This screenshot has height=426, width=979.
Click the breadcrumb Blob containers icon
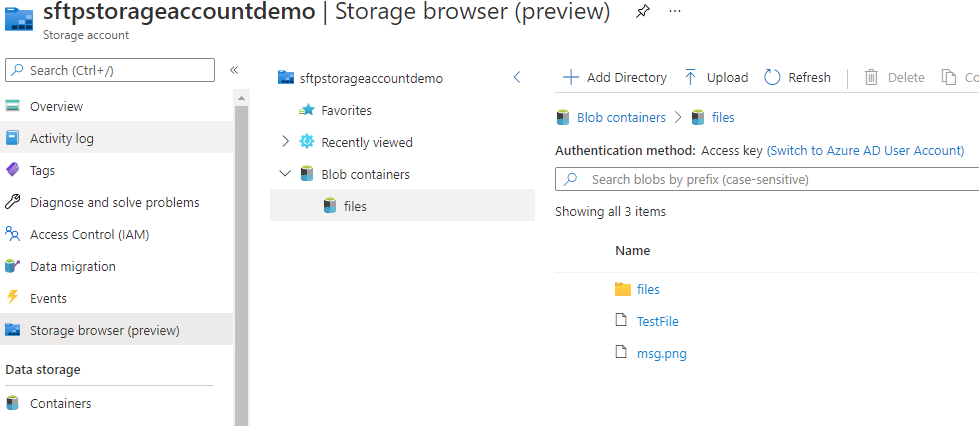pos(563,117)
